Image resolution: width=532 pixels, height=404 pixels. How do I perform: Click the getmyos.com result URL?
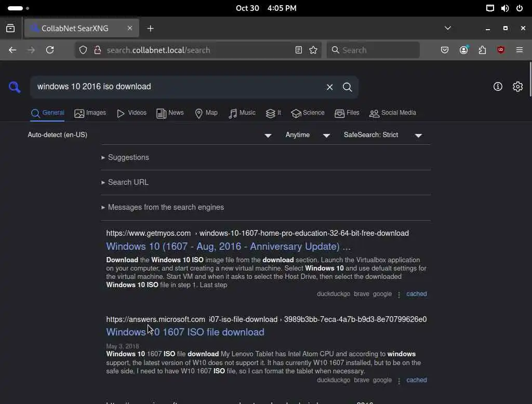258,233
